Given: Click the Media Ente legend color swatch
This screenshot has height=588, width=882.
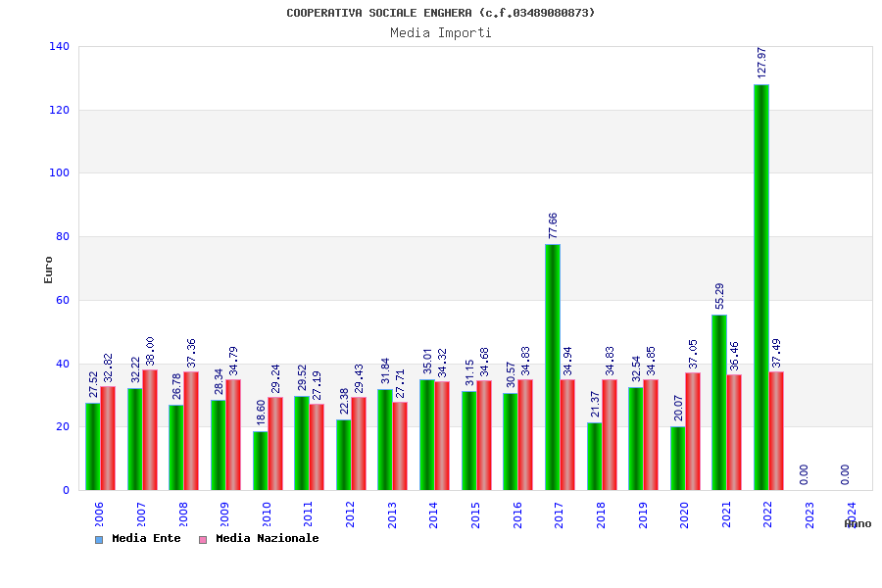Looking at the screenshot, I should click(x=99, y=540).
